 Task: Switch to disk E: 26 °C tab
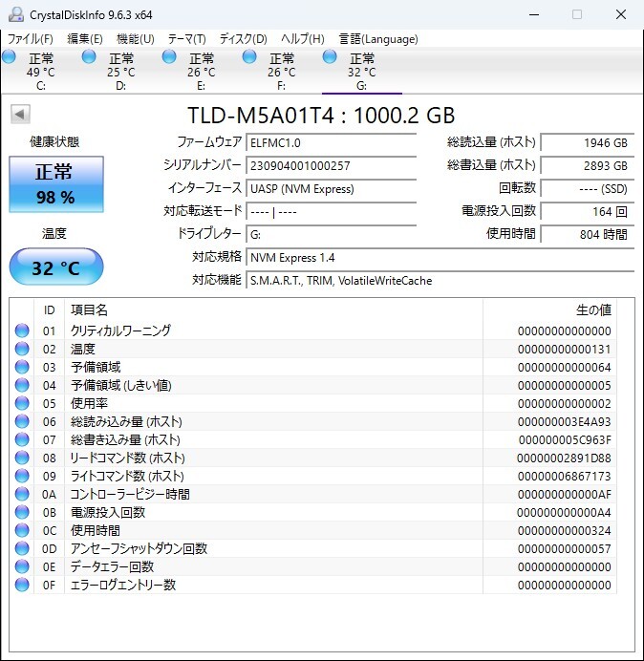(x=202, y=72)
